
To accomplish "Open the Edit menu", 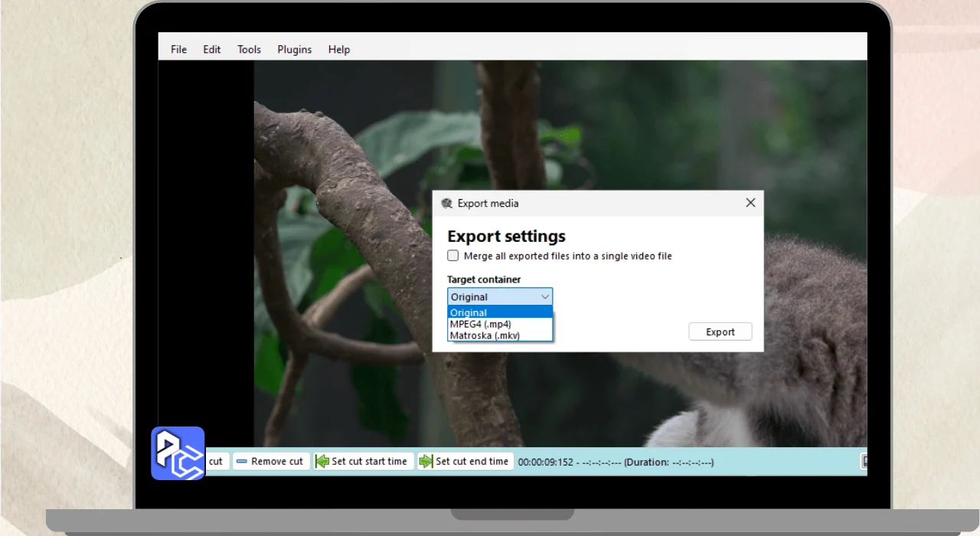I will click(x=212, y=50).
